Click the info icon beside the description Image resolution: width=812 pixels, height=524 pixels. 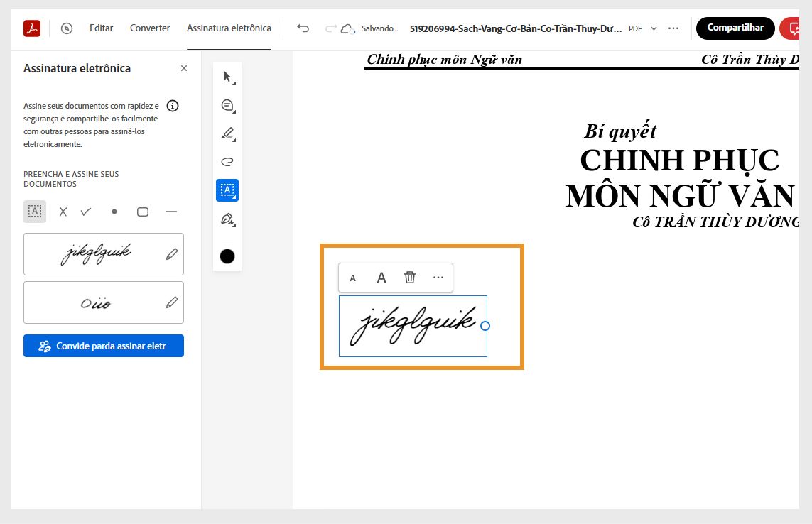[173, 106]
